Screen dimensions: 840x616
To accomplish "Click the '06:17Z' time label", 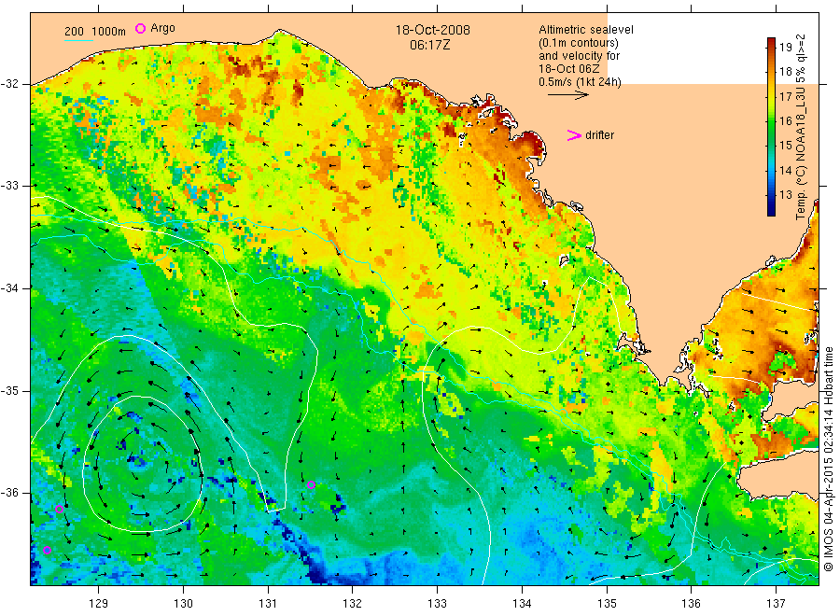I will pos(430,45).
